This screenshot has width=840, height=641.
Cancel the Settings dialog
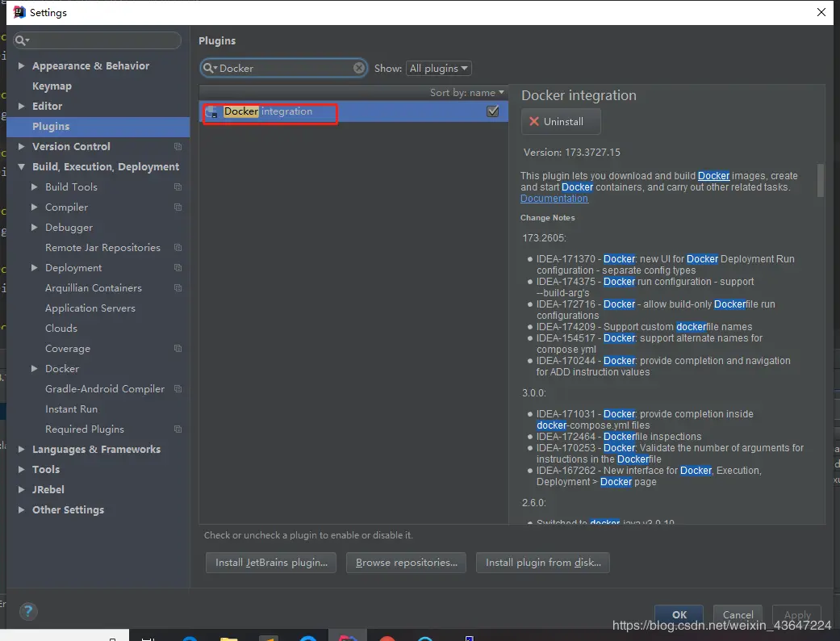click(738, 614)
